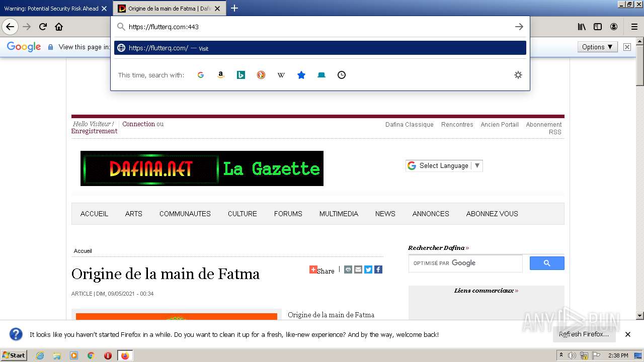Open the COMMUNAUTES menu item
644x362 pixels.
185,214
